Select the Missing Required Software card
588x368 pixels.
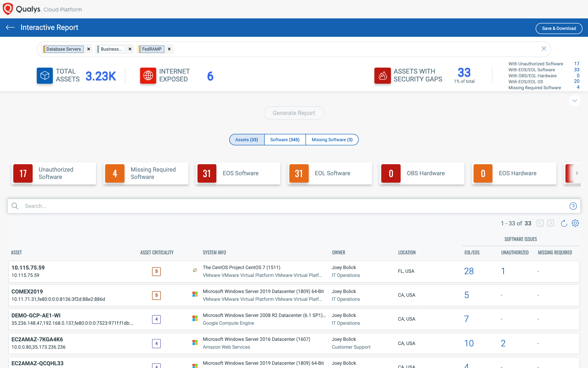146,173
